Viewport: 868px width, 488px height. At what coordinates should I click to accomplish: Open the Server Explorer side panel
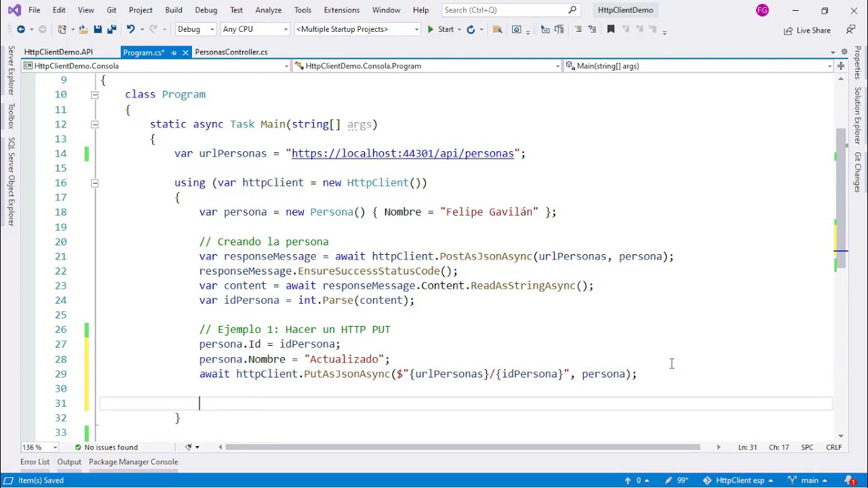pos(11,70)
